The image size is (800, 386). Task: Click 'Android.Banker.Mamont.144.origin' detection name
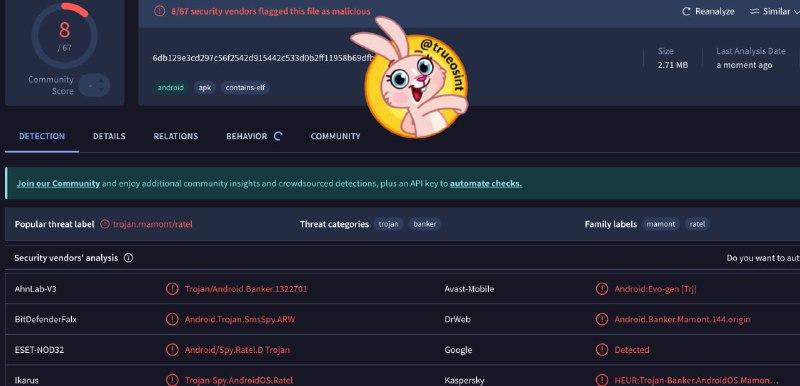click(x=682, y=320)
